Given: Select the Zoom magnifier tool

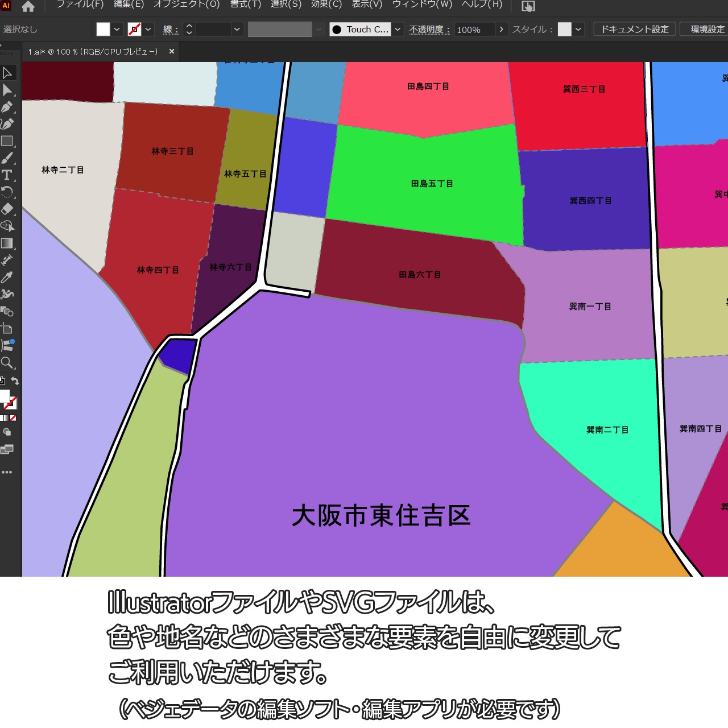Looking at the screenshot, I should [x=7, y=363].
